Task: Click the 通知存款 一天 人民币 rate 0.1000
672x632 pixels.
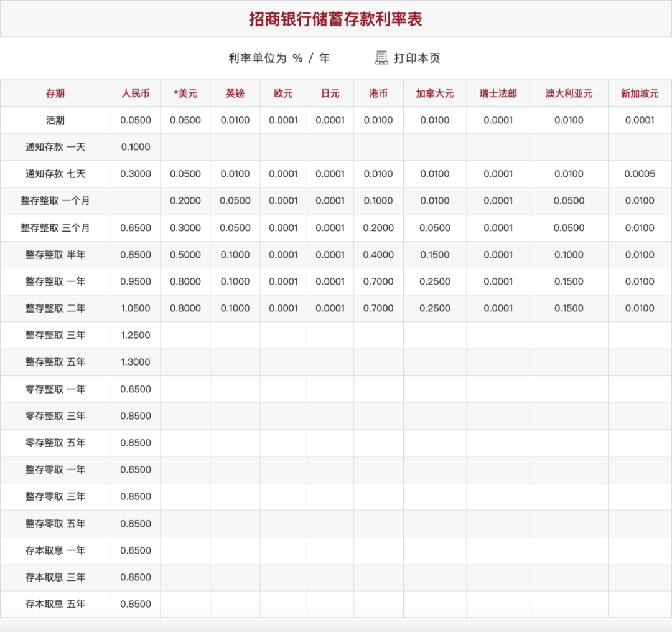Action: (x=136, y=147)
